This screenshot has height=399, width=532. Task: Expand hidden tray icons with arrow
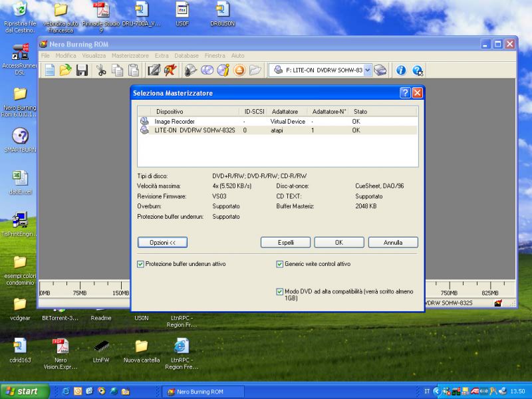437,391
